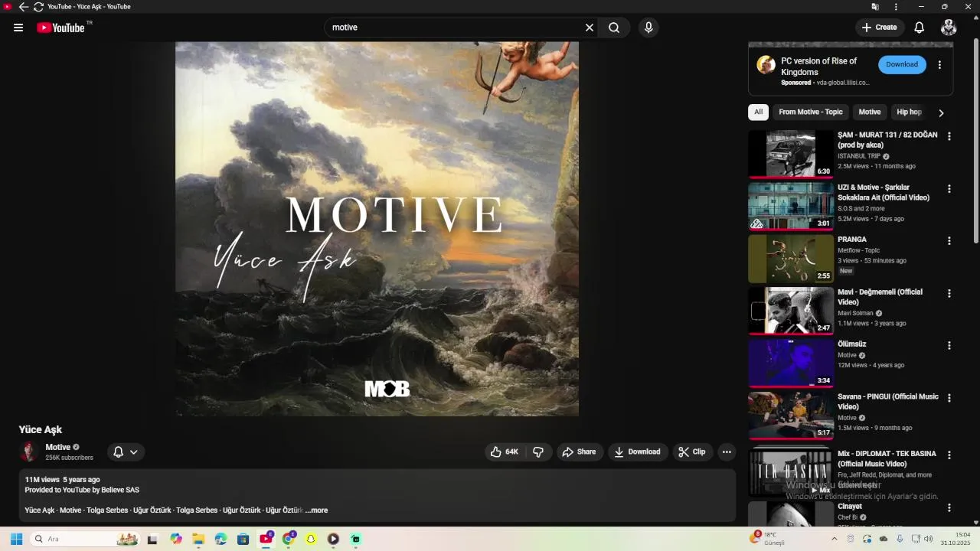Open more actions next to Clip
The height and width of the screenshot is (551, 980).
click(x=727, y=452)
